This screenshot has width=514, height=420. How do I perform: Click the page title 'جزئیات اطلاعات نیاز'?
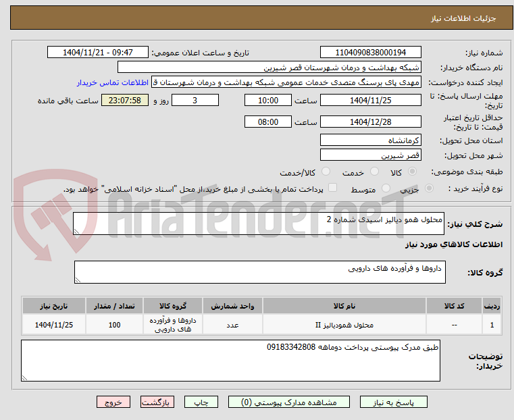pyautogui.click(x=463, y=18)
